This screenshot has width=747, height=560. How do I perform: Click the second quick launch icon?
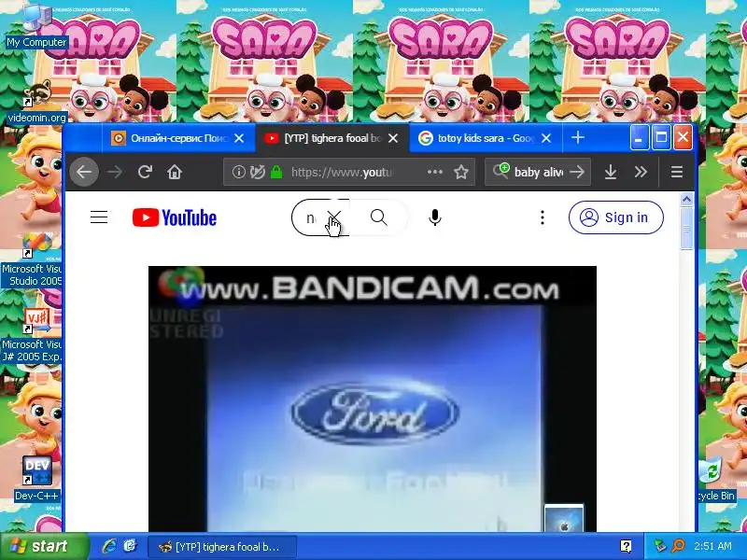click(x=130, y=546)
